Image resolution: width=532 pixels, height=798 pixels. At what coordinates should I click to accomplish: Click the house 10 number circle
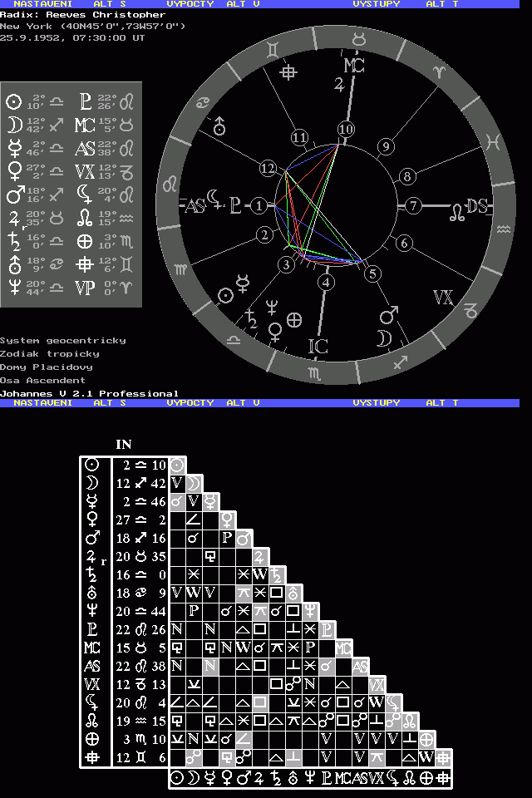pos(346,130)
